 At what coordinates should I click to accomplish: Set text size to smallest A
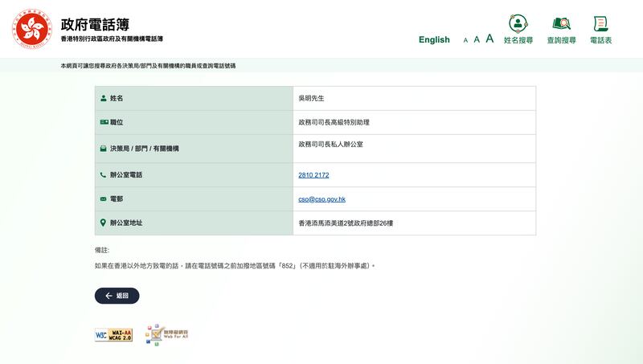[465, 40]
